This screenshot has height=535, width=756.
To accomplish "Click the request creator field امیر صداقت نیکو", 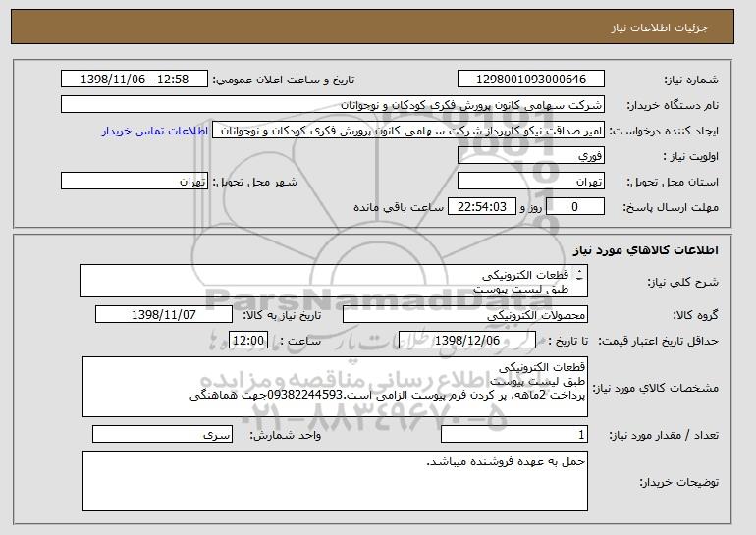I will click(x=408, y=131).
